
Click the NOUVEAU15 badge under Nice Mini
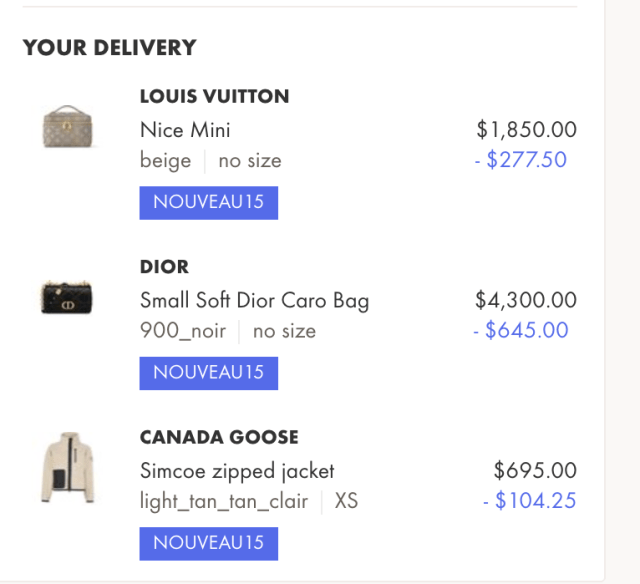click(208, 202)
